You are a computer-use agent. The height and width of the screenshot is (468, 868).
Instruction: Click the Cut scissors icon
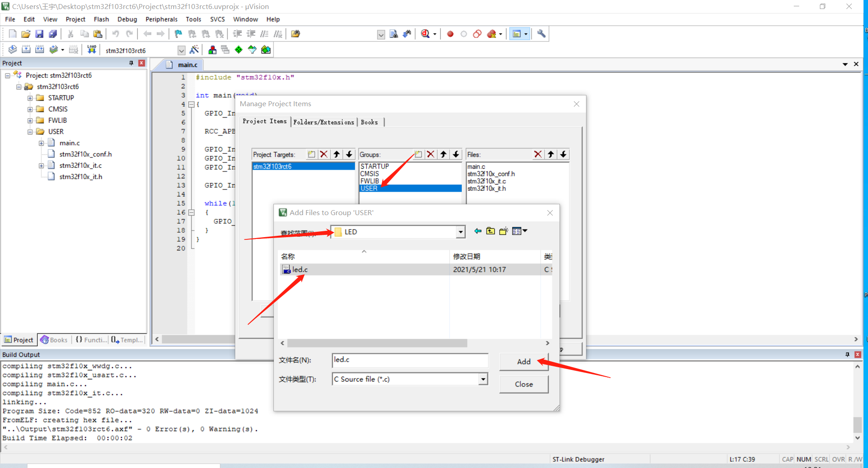coord(71,34)
